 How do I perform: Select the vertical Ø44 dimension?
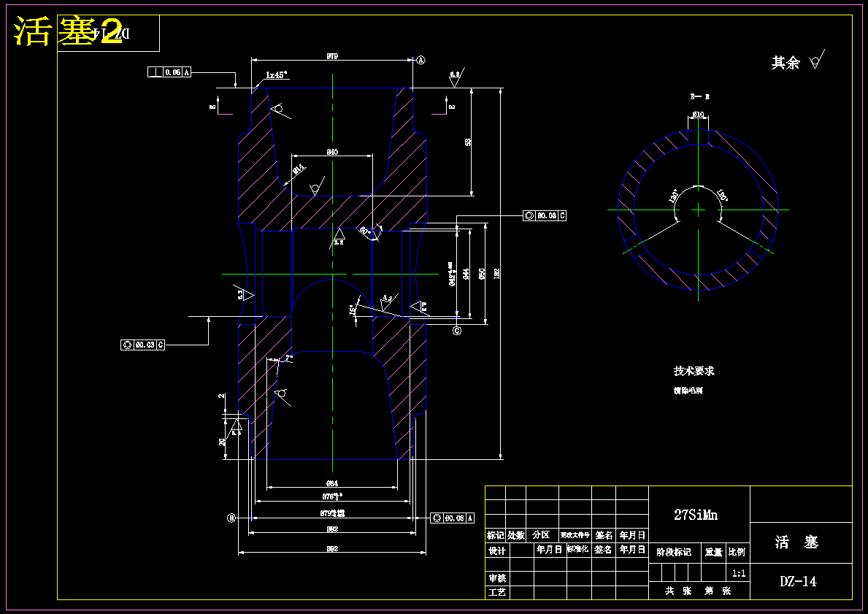[466, 274]
